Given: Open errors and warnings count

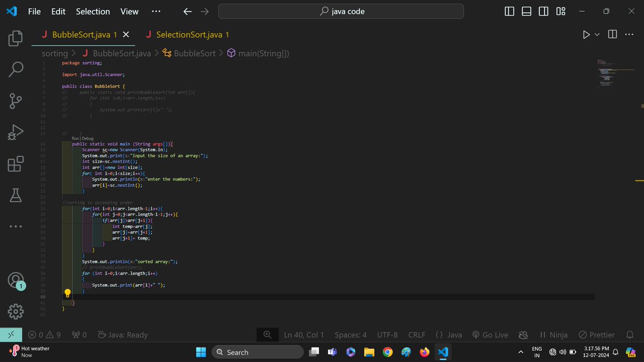Looking at the screenshot, I should [44, 335].
